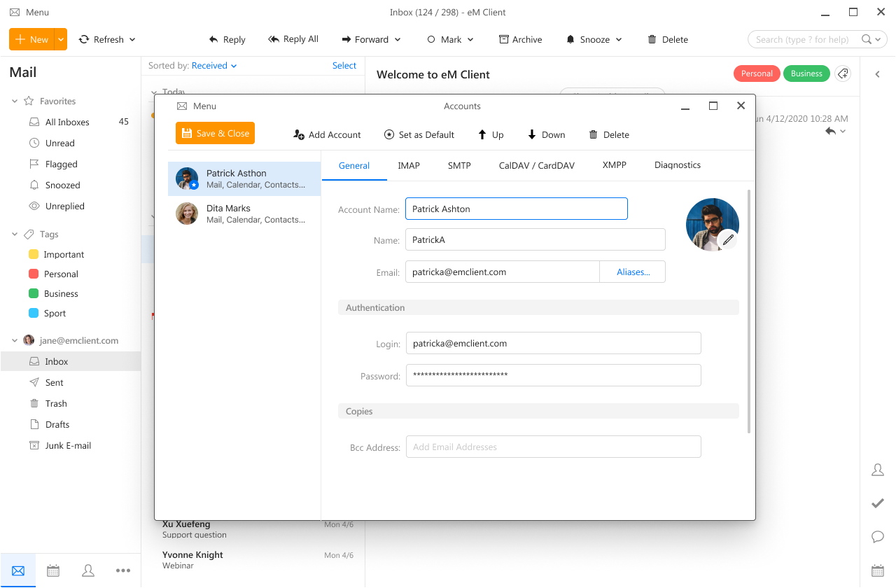896x588 pixels.
Task: Switch to the IMAP tab
Action: (x=409, y=165)
